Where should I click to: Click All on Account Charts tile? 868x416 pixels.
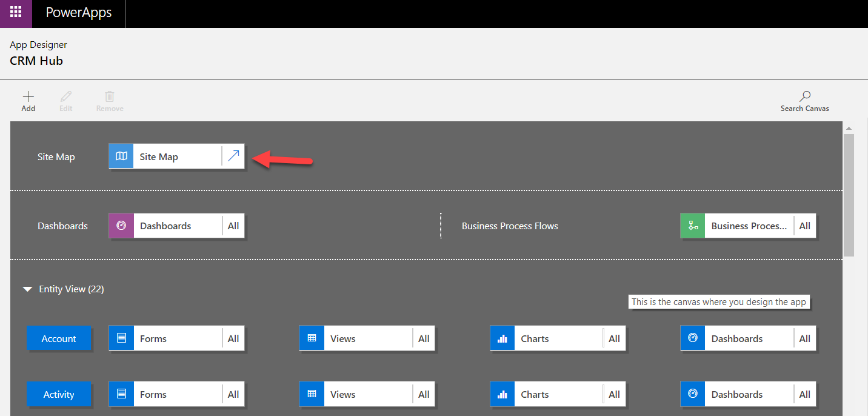(x=615, y=338)
